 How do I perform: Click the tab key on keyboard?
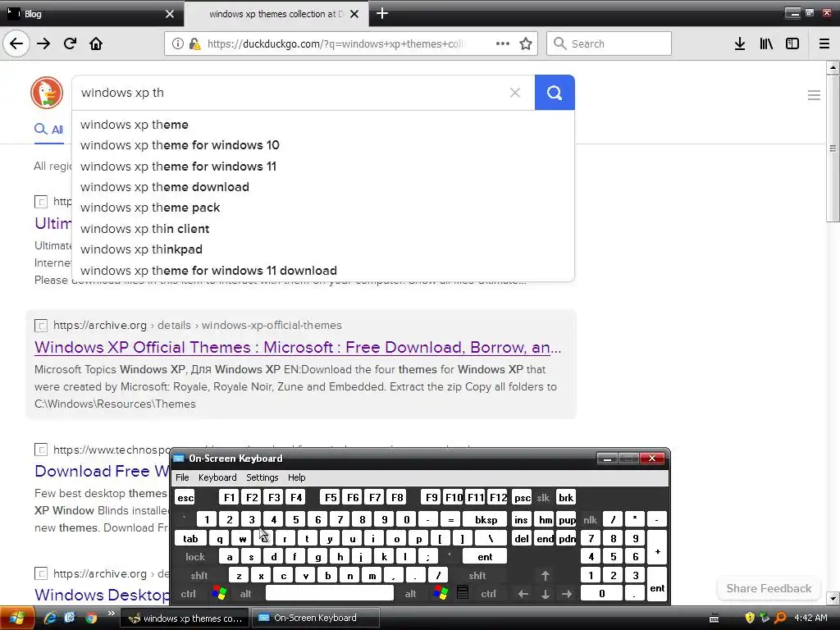pyautogui.click(x=190, y=538)
